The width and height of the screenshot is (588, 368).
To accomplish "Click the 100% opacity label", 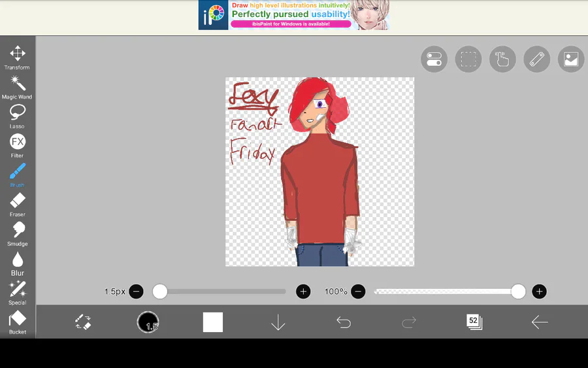I will 336,292.
